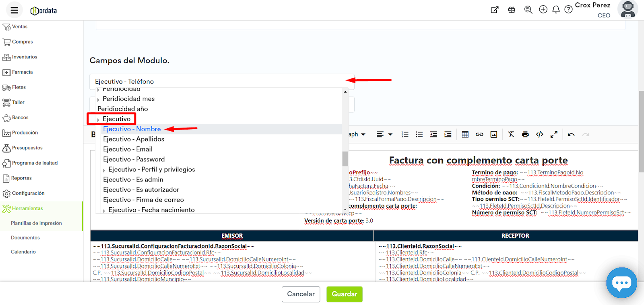Select Ejecutivo - Email from the list

(x=128, y=149)
